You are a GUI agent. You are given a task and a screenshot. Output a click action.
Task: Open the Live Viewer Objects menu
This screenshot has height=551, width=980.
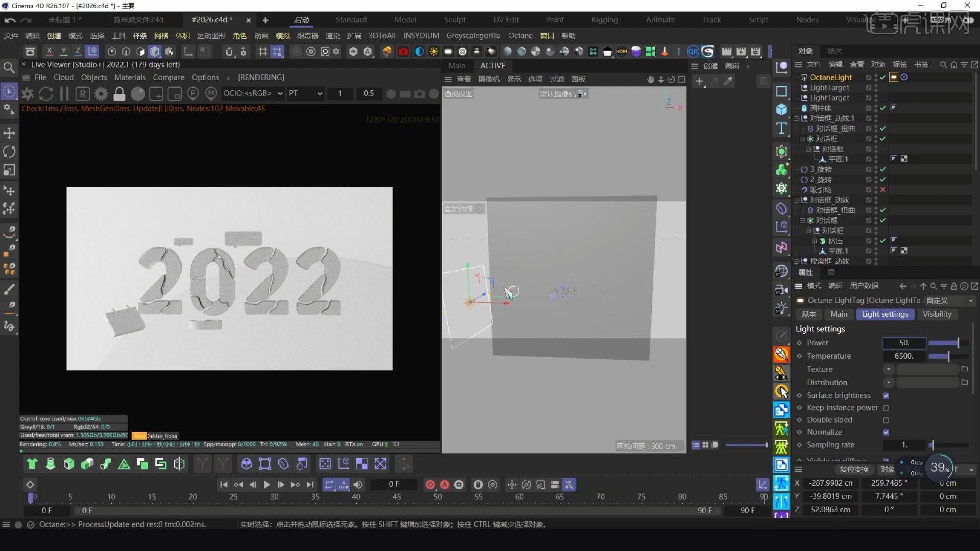tap(94, 78)
